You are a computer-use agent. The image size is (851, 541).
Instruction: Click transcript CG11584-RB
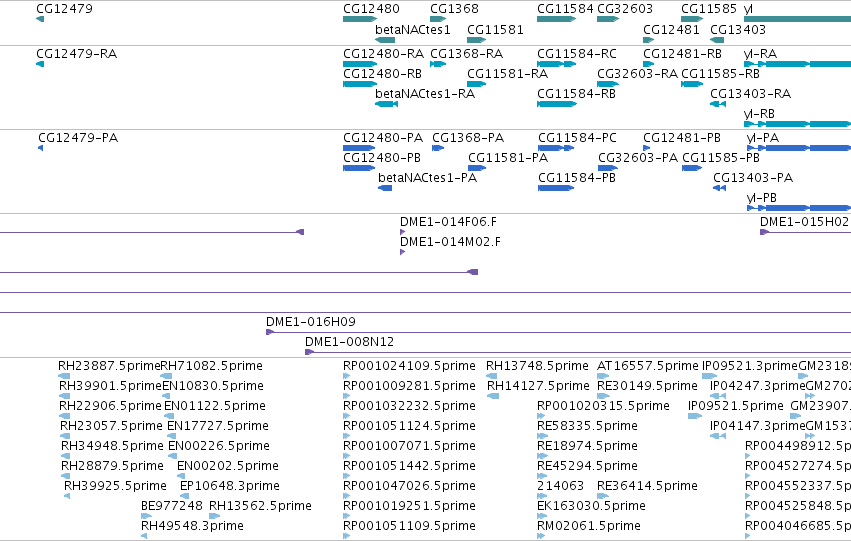pyautogui.click(x=576, y=94)
